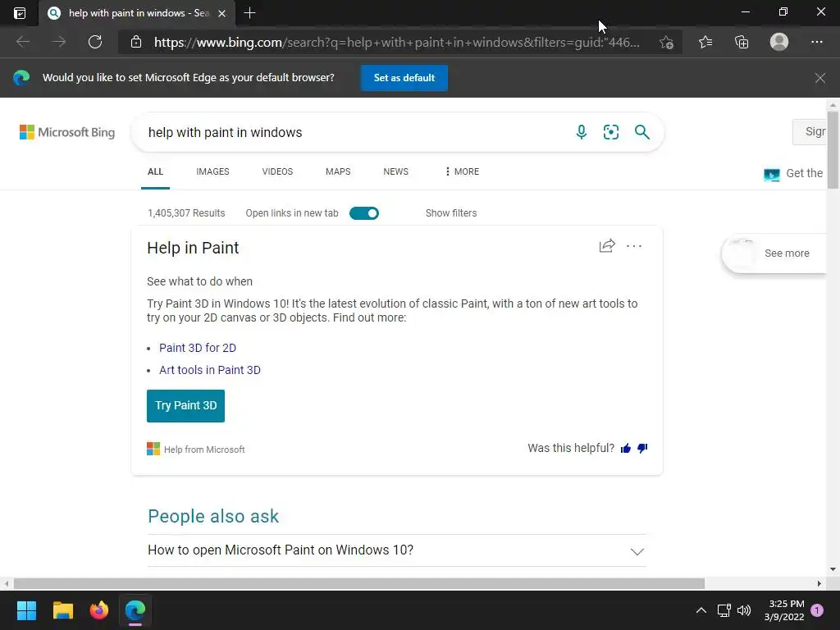Open clock and calendar at 3:25 PM

click(784, 610)
